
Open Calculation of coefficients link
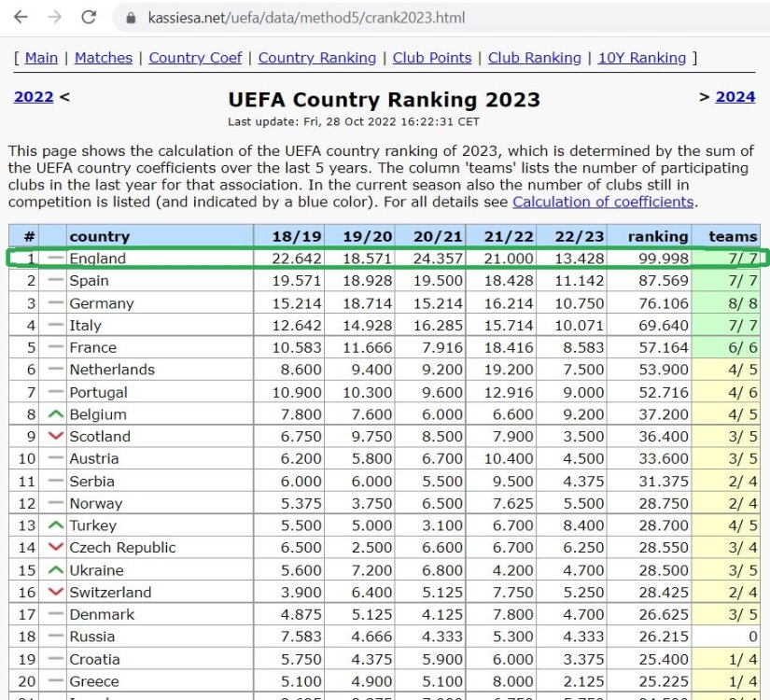coord(603,202)
